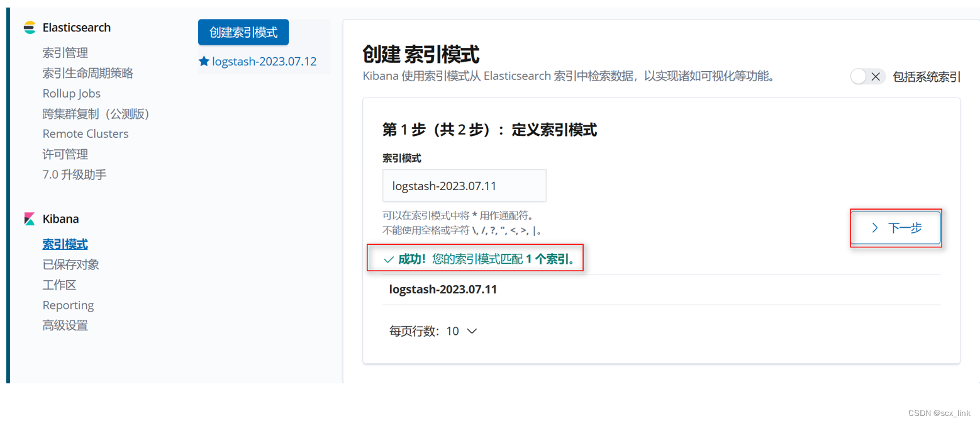Open 高级设置 in the sidebar

click(65, 325)
